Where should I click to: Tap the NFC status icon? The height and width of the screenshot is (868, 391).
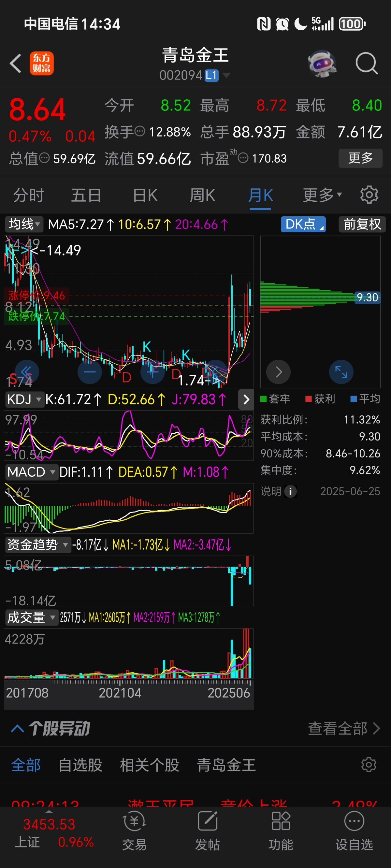264,24
